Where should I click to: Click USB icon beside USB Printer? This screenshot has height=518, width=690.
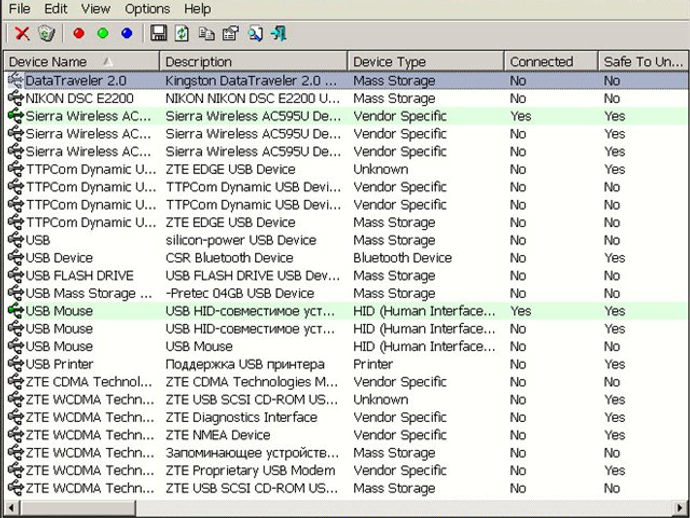pyautogui.click(x=15, y=364)
